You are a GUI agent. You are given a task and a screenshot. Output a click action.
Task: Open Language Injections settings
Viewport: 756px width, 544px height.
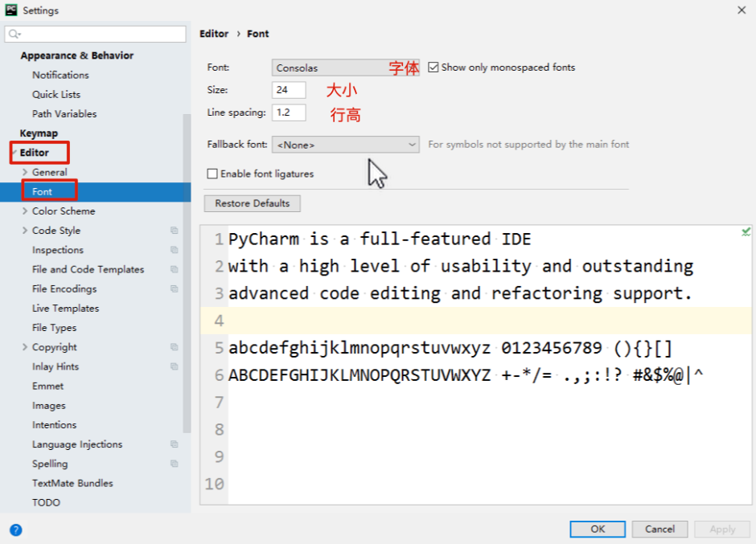pos(77,444)
